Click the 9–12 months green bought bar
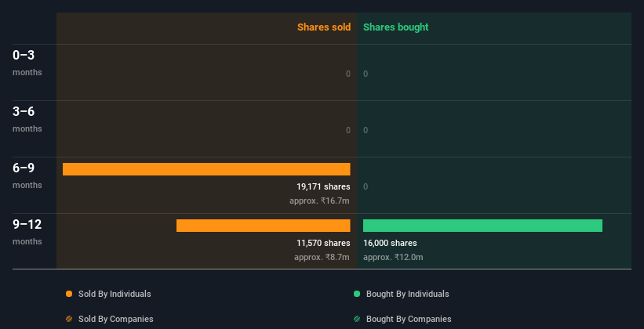The image size is (644, 329). point(482,226)
